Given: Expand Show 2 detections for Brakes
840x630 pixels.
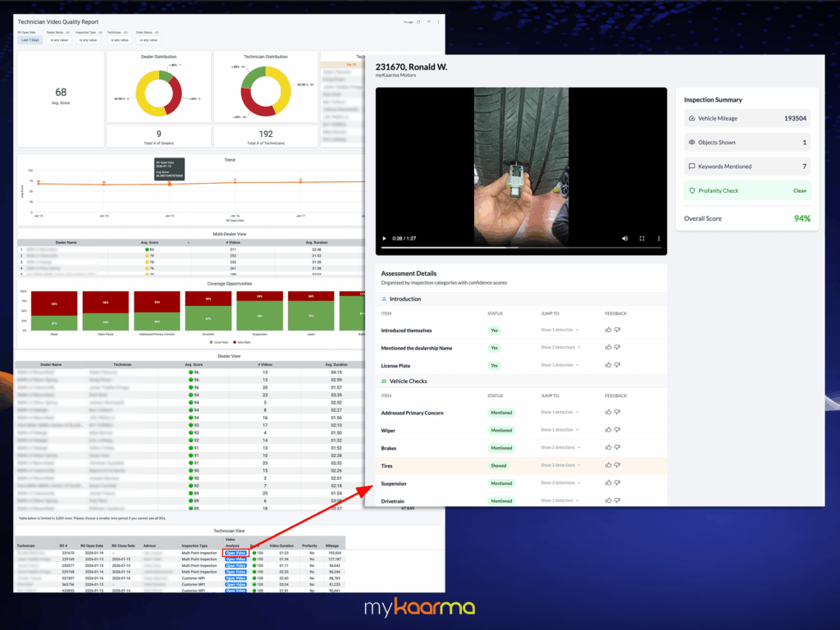Looking at the screenshot, I should [x=560, y=448].
